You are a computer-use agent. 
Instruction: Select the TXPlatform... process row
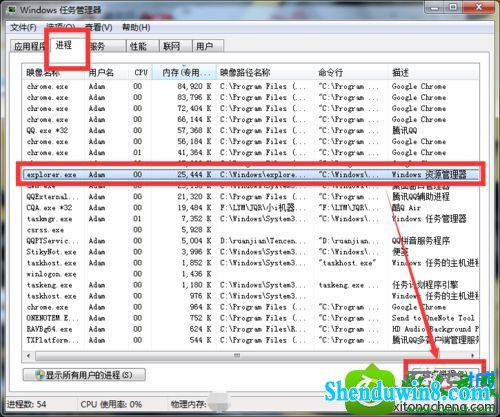(x=251, y=340)
